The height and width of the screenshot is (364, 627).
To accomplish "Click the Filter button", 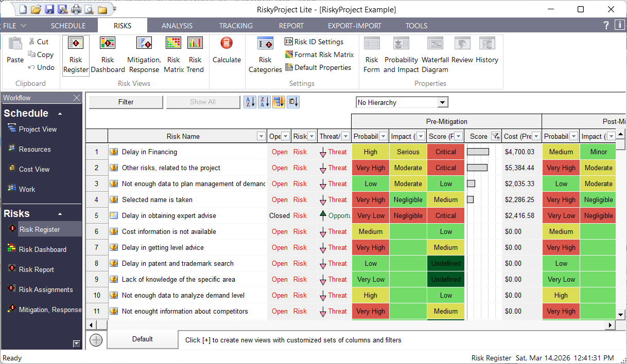I will tap(126, 102).
